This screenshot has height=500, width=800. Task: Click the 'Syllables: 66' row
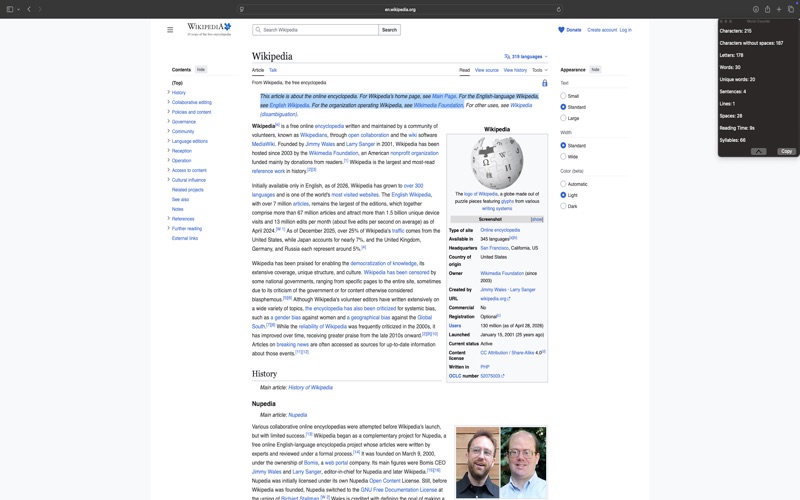click(732, 140)
